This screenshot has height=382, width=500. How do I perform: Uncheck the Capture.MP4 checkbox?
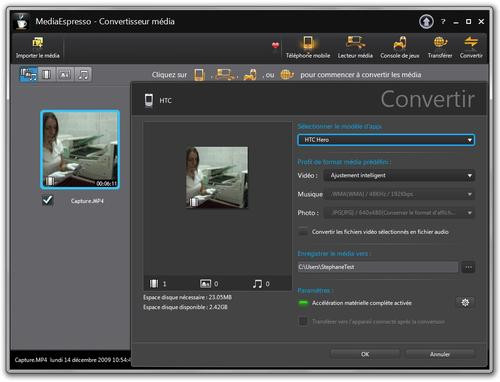pyautogui.click(x=48, y=200)
